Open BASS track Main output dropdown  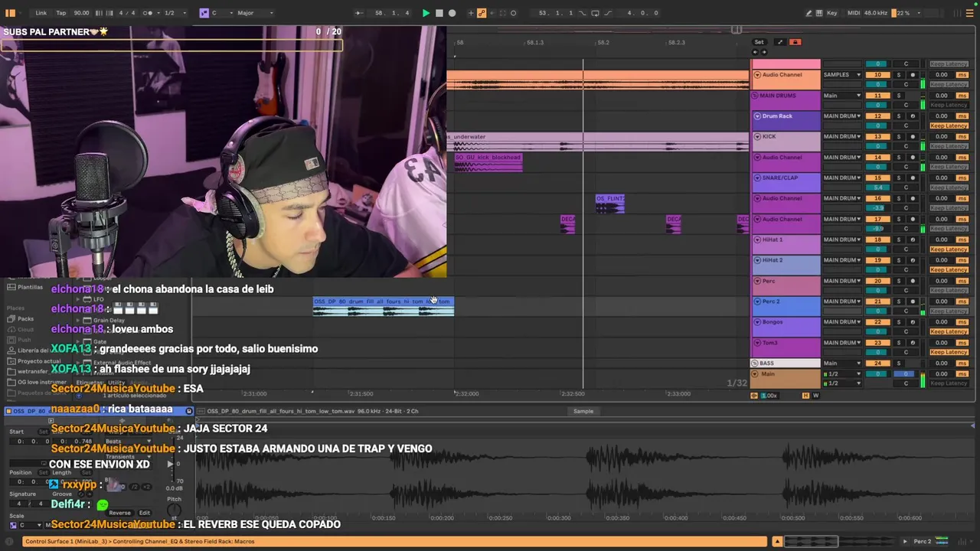(842, 364)
